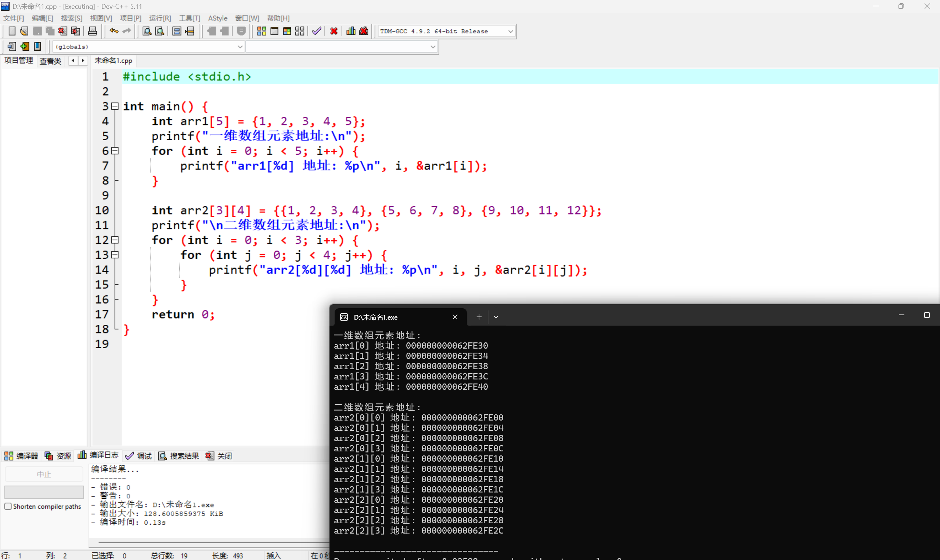Screen dimensions: 940x560
Task: Open the 运行[R] menu
Action: (160, 18)
